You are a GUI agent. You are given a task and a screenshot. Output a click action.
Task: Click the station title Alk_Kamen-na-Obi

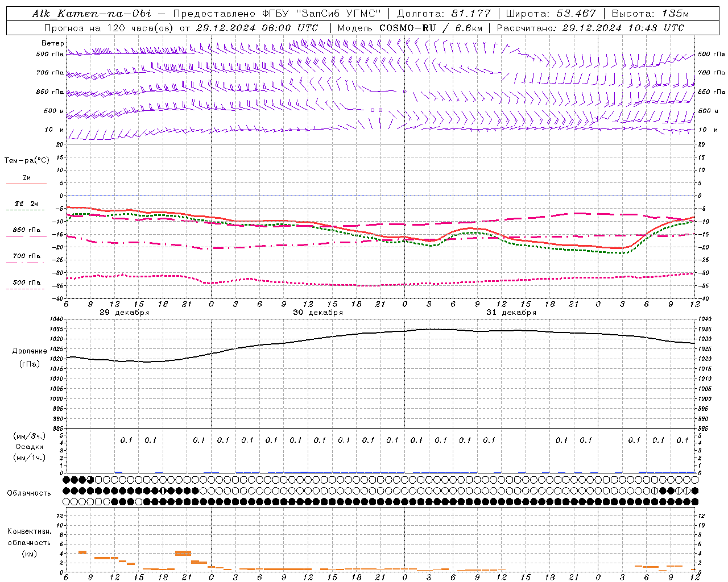92,14
